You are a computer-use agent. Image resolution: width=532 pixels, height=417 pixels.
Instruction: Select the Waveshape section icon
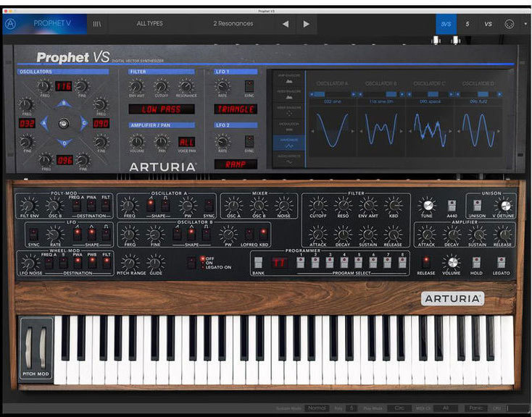coord(288,143)
